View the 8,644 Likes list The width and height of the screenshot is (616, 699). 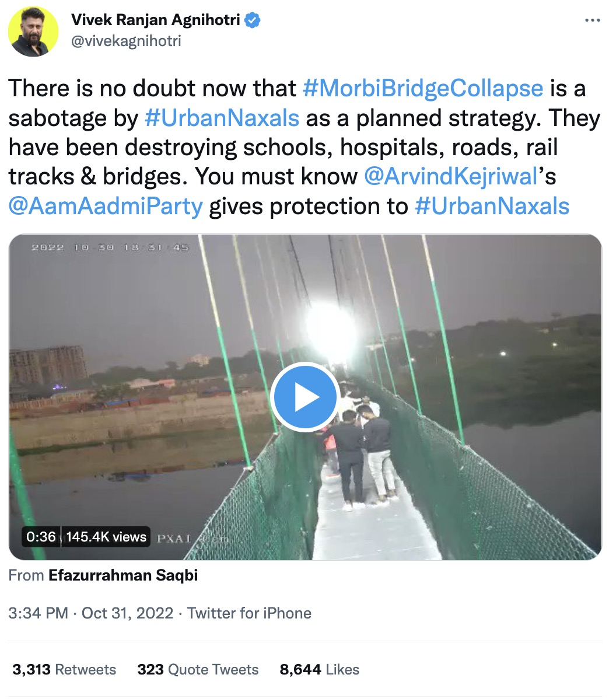(x=320, y=669)
